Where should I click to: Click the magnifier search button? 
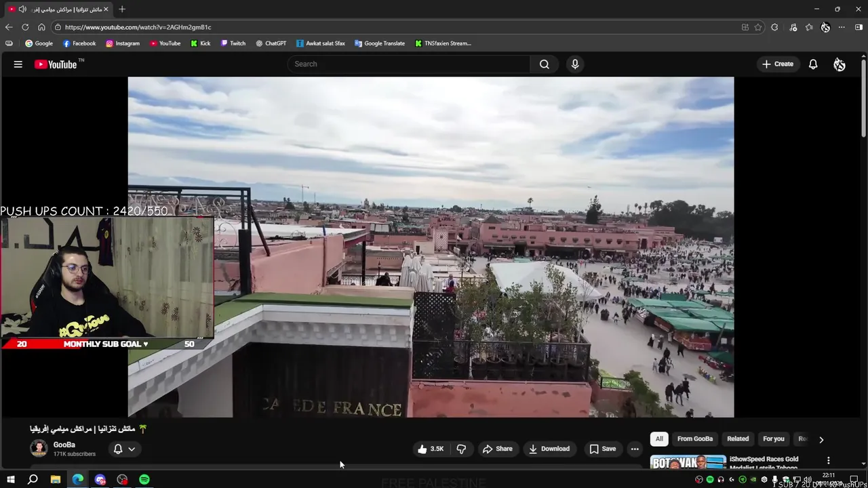(544, 64)
